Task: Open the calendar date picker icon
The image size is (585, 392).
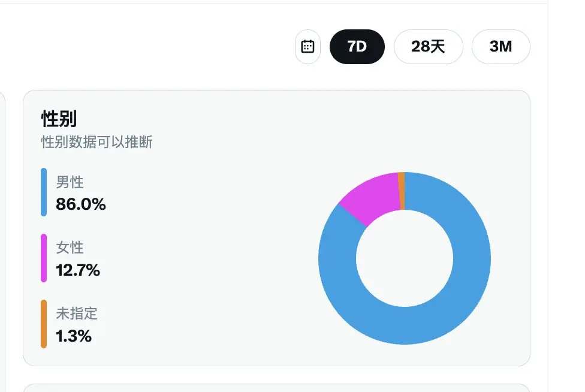Action: pyautogui.click(x=308, y=47)
